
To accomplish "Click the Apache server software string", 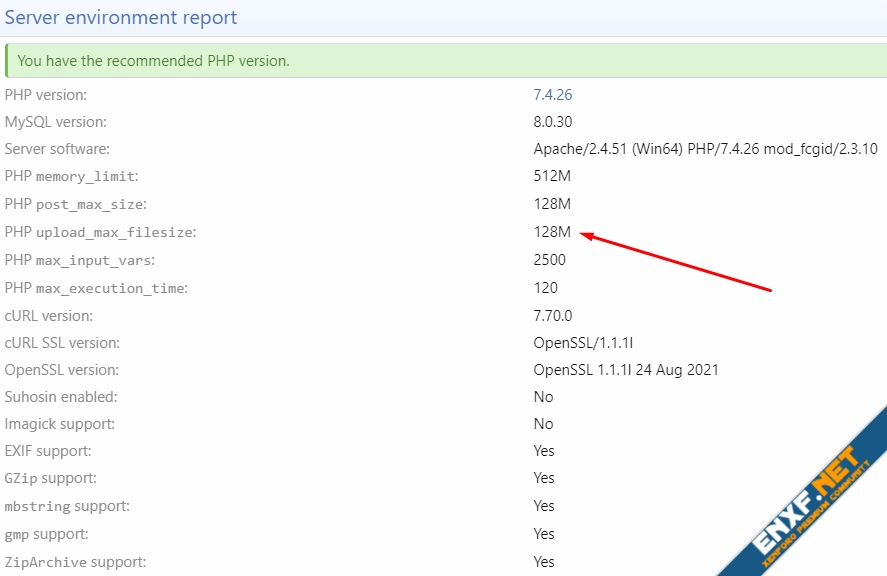I will coord(705,149).
